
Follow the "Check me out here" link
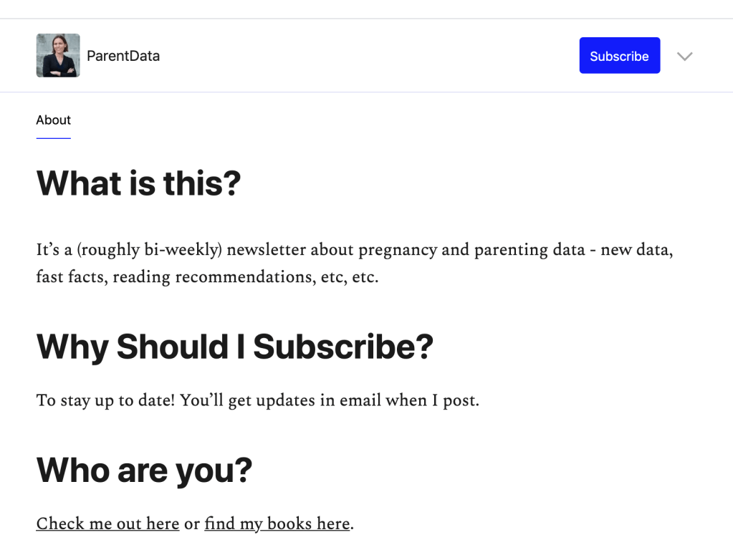coord(107,524)
